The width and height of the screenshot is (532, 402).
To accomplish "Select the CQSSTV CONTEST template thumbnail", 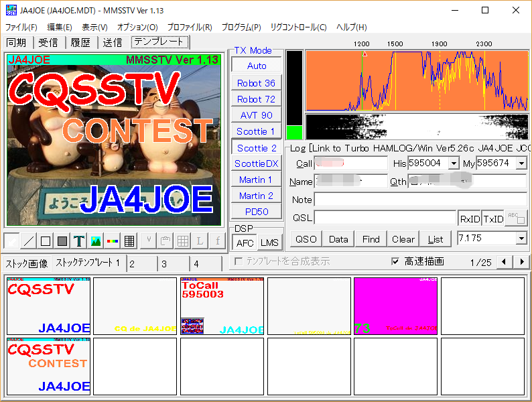I will 48,366.
